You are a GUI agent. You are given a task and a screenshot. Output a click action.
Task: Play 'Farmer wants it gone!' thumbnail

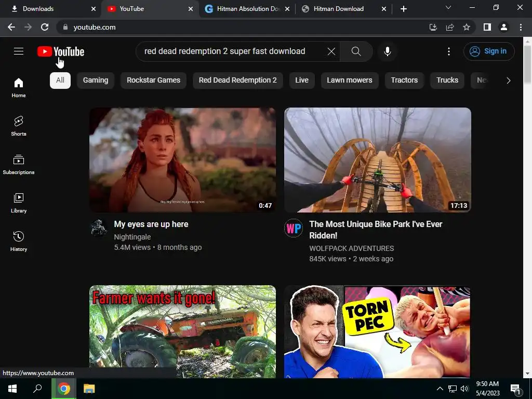click(x=182, y=331)
